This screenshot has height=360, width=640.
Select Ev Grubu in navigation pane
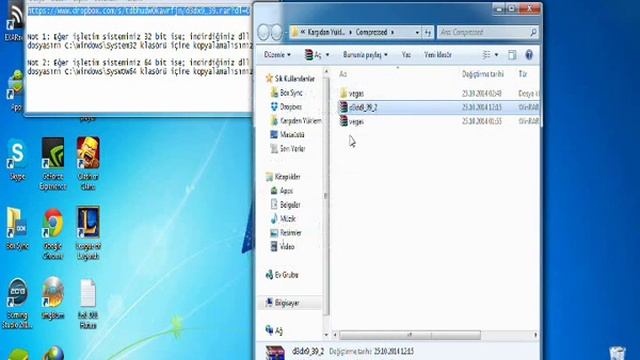(282, 275)
